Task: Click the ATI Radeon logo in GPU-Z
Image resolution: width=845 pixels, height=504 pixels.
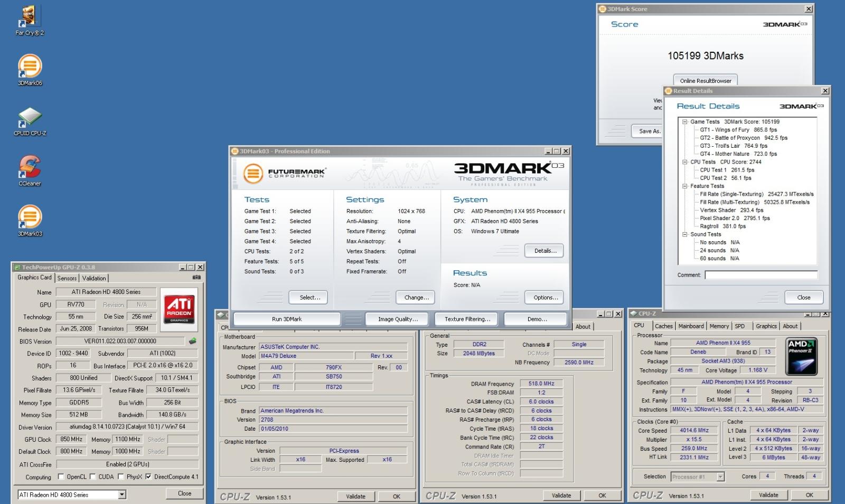Action: [179, 309]
